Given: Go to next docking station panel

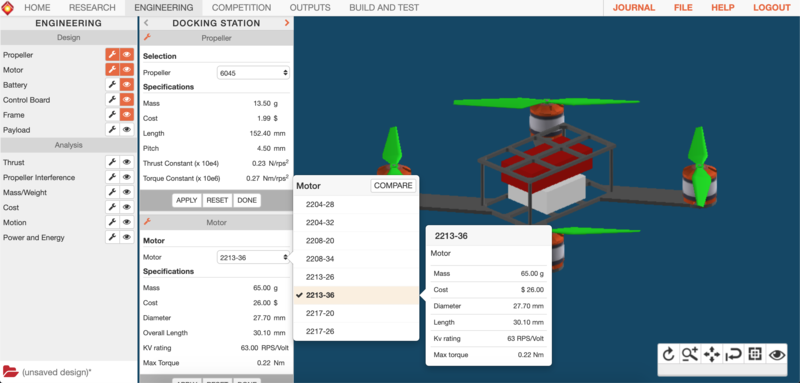Looking at the screenshot, I should point(287,23).
